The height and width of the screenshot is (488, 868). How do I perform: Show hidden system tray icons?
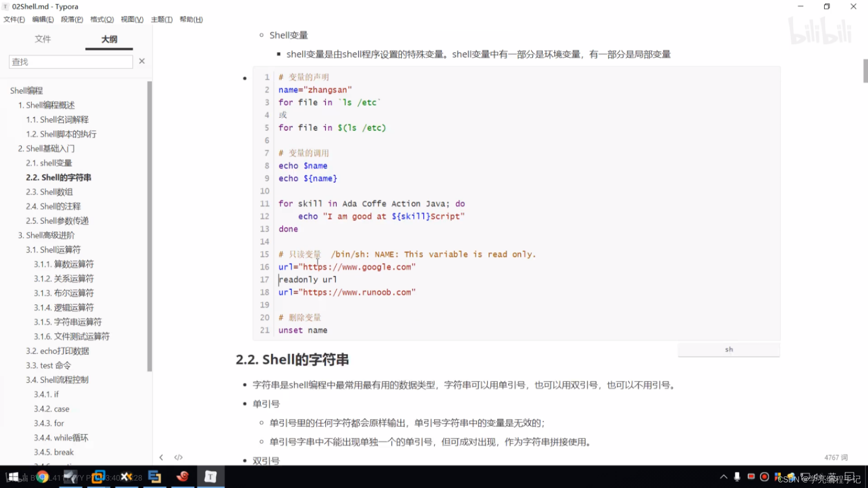[x=723, y=477]
